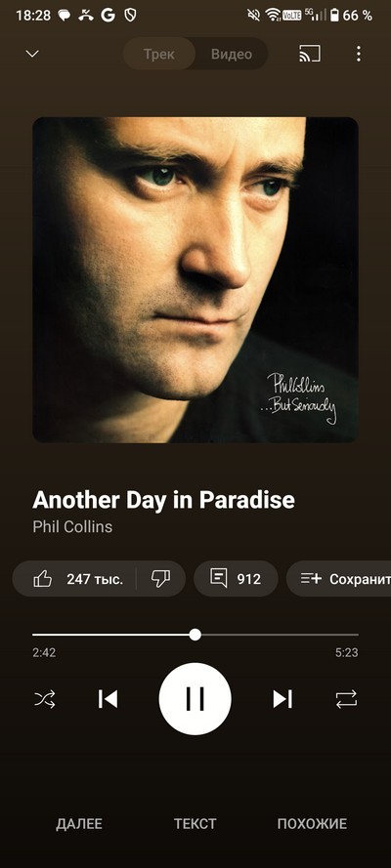Dislike the song with thumbs down
The height and width of the screenshot is (868, 391).
pos(160,579)
